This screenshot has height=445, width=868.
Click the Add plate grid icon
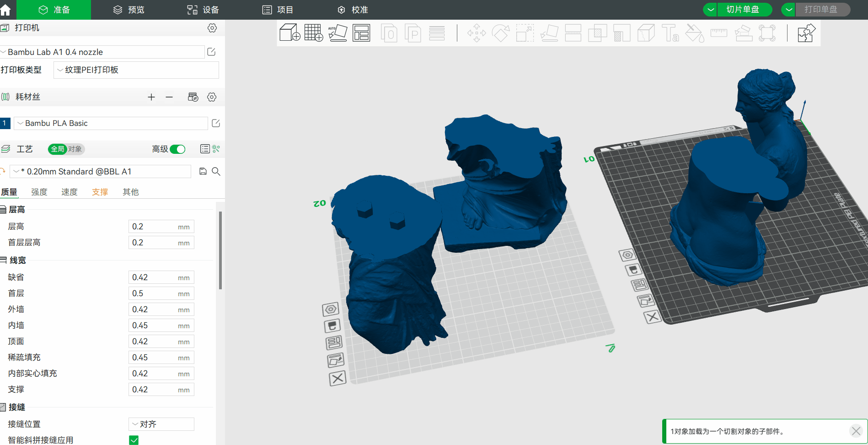314,33
